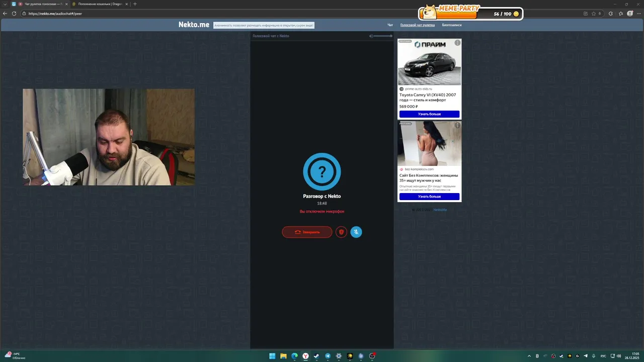Screen dimensions: 644x362
Task: Open a new browser tab
Action: 135,4
